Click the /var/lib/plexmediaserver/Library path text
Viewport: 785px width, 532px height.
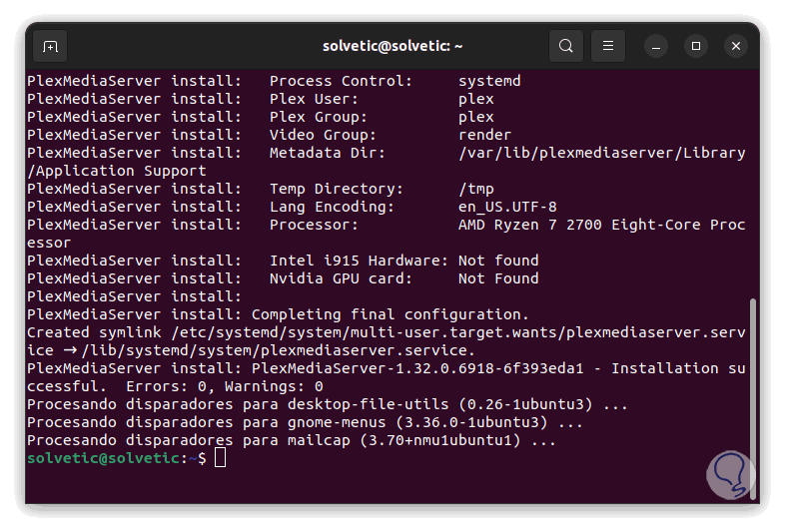601,153
